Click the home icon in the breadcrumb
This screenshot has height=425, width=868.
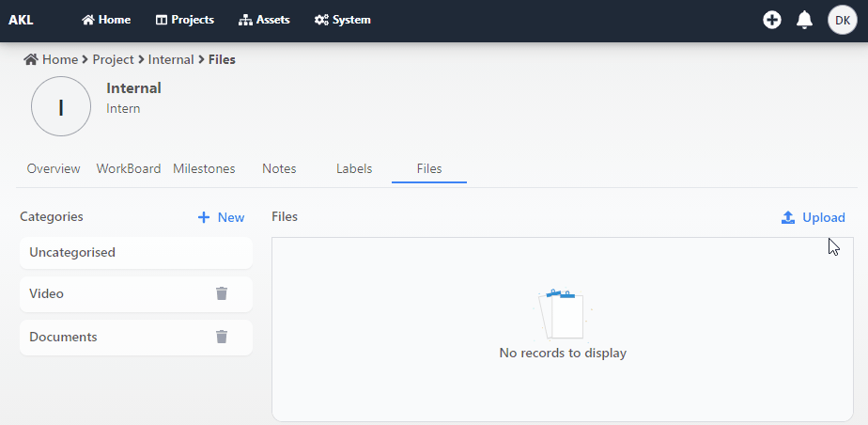tap(30, 59)
